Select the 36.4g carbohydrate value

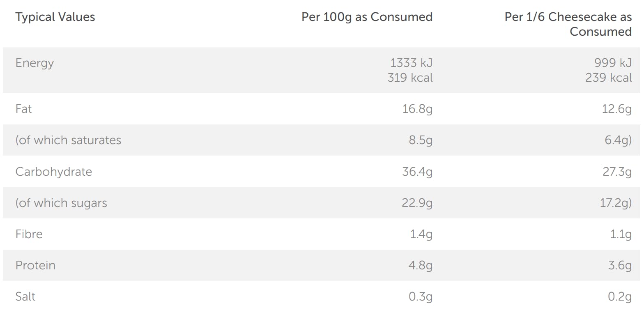click(x=417, y=172)
